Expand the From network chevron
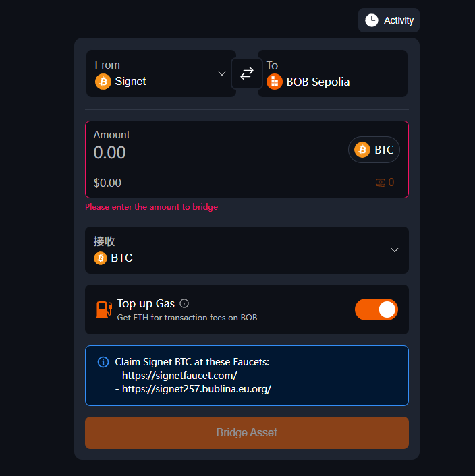The height and width of the screenshot is (476, 475). pyautogui.click(x=221, y=73)
